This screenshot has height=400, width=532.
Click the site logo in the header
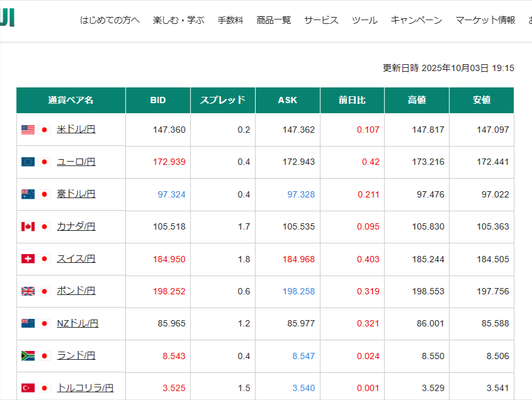coord(8,19)
